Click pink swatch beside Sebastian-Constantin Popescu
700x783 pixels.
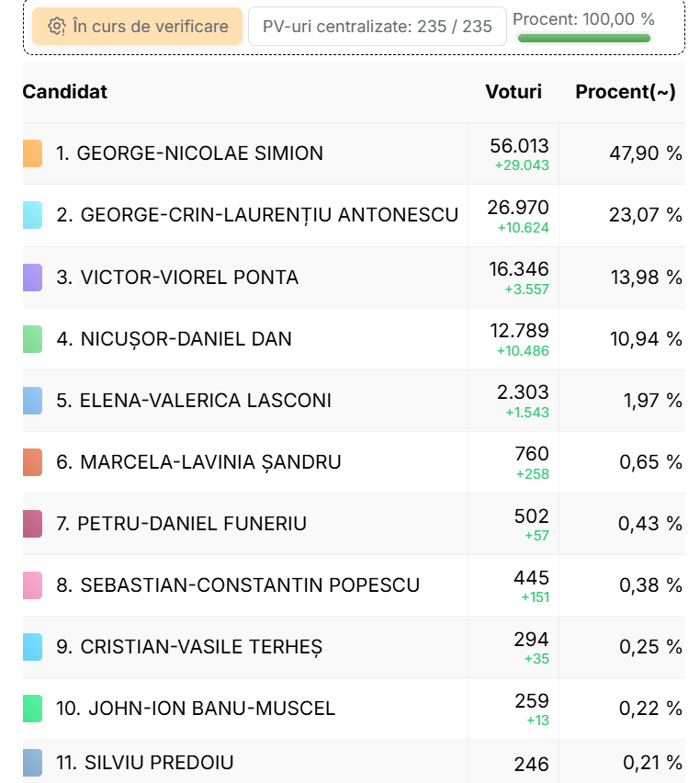coord(32,585)
